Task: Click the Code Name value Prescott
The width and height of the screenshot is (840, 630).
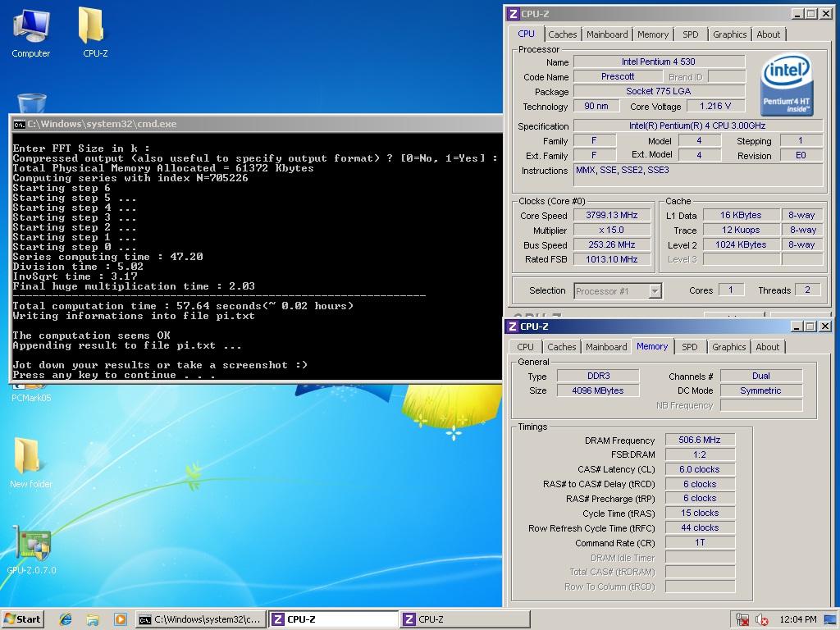Action: [x=618, y=76]
